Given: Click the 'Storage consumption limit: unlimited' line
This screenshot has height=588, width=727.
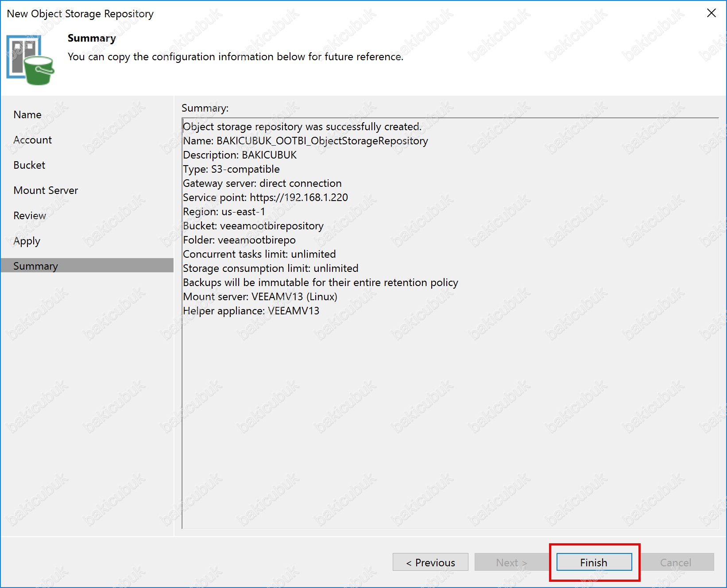Looking at the screenshot, I should click(271, 268).
